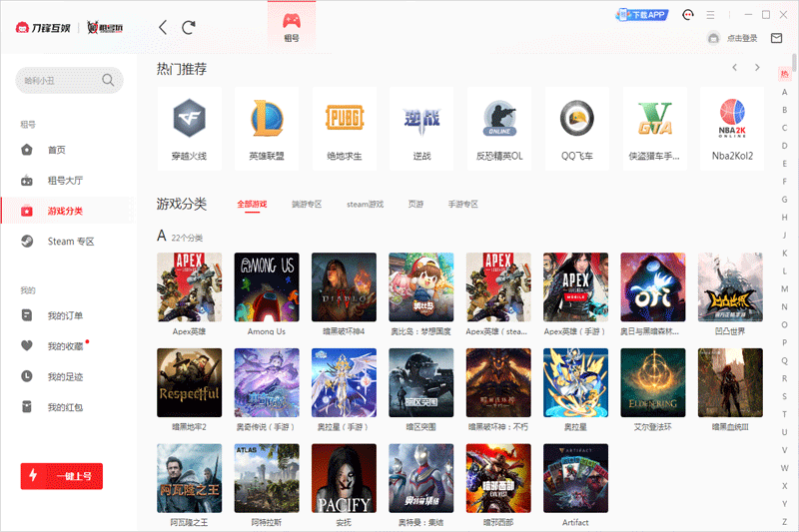Click the 一键上号 red button

pyautogui.click(x=62, y=476)
